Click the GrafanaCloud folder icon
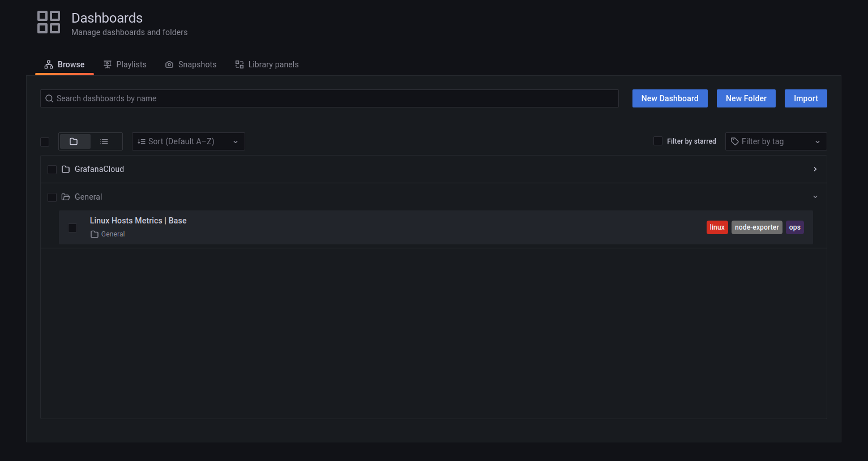Image resolution: width=868 pixels, height=461 pixels. tap(66, 169)
